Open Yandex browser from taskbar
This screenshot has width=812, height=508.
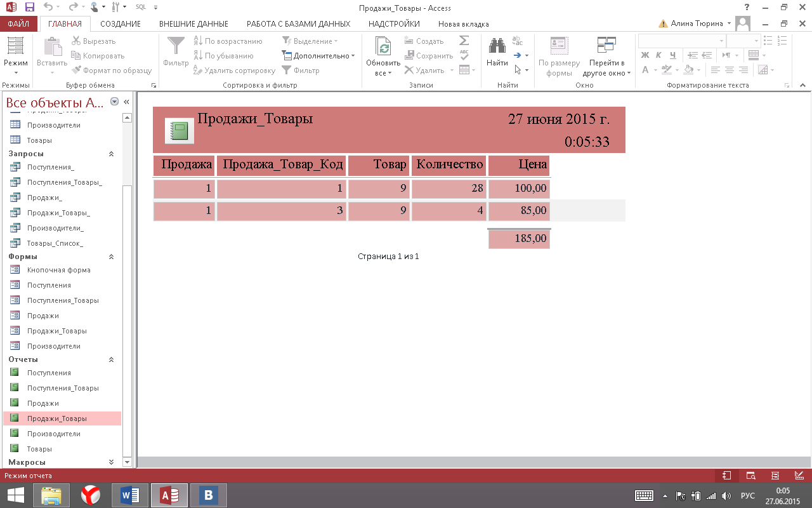point(91,495)
